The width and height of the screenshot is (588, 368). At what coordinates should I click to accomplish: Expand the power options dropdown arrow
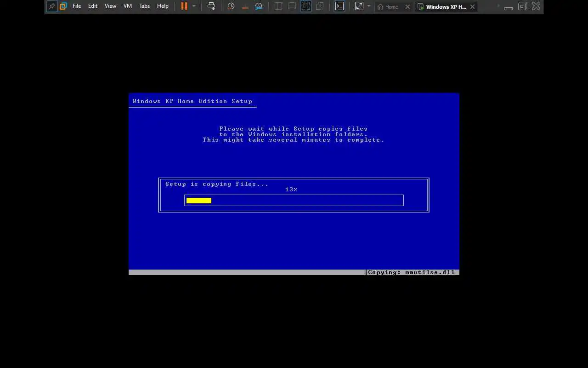194,6
